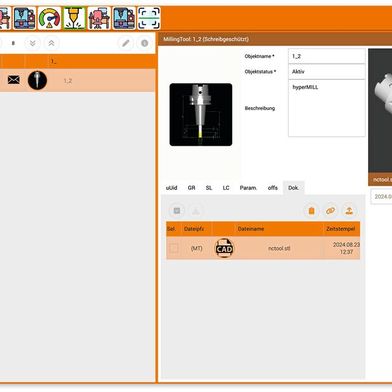
Task: Switch to the GR tab
Action: [x=191, y=188]
